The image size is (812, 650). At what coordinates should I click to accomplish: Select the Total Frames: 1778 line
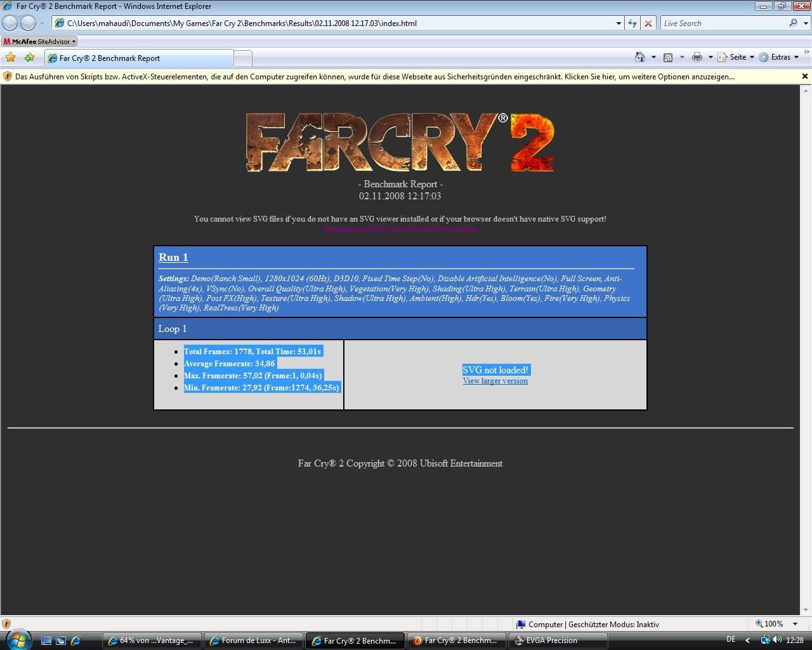pyautogui.click(x=253, y=351)
